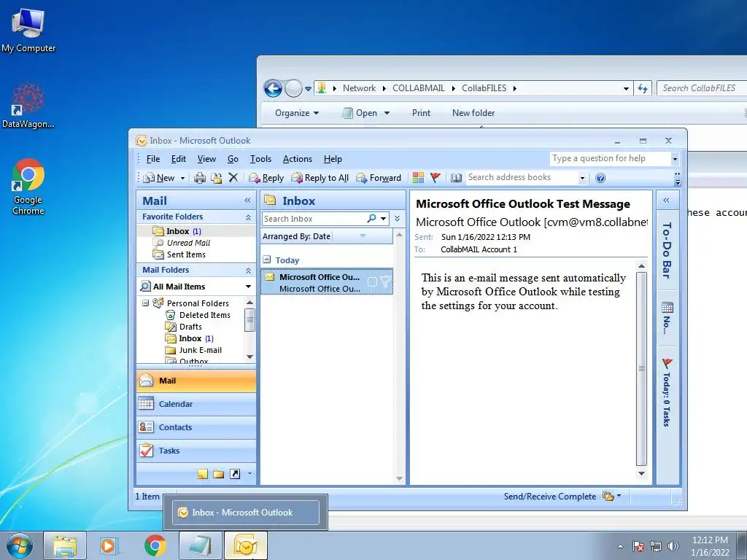This screenshot has height=560, width=747.
Task: Toggle the category box on the message
Action: (373, 282)
